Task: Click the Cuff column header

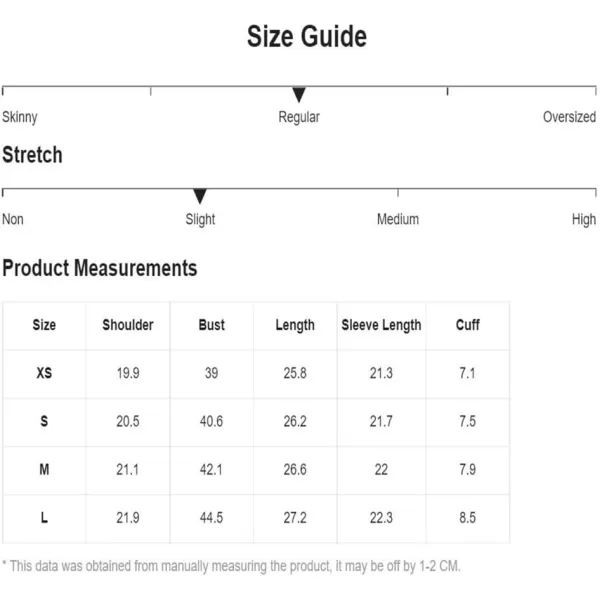Action: (468, 325)
